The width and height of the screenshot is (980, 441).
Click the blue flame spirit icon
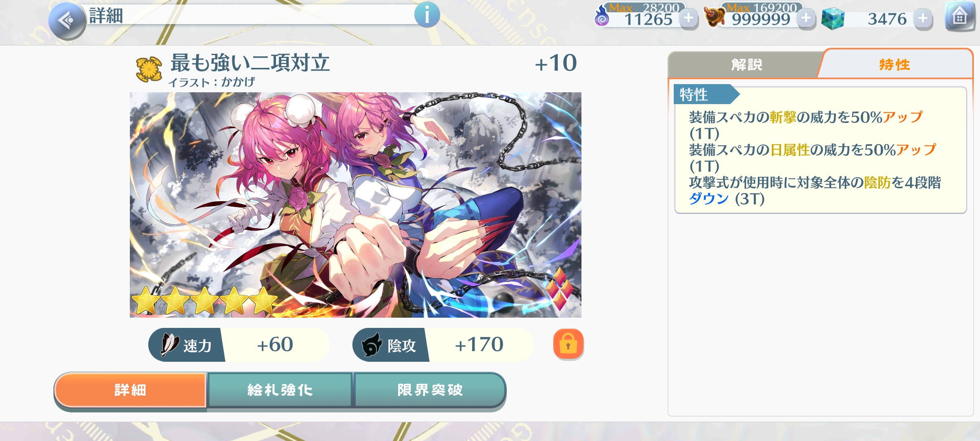click(602, 16)
